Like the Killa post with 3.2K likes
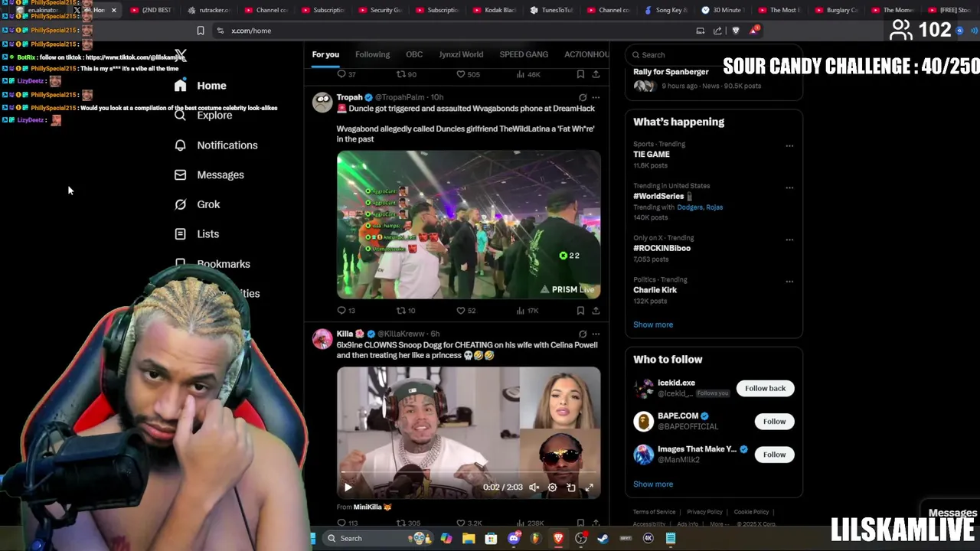Viewport: 980px width, 551px height. (x=469, y=523)
